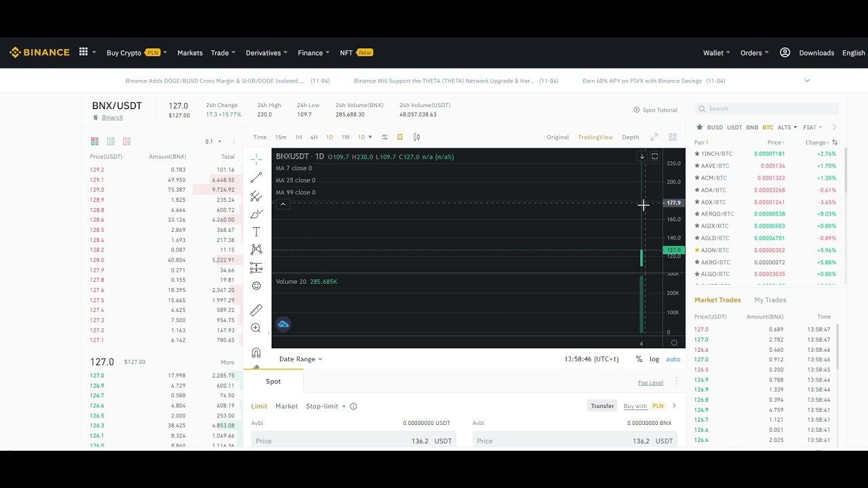
Task: Toggle the magnet mode tool
Action: (x=256, y=352)
